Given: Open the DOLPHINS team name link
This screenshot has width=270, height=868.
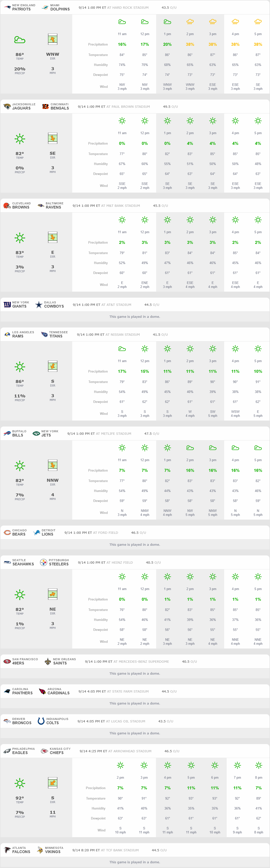Looking at the screenshot, I should click(x=60, y=9).
